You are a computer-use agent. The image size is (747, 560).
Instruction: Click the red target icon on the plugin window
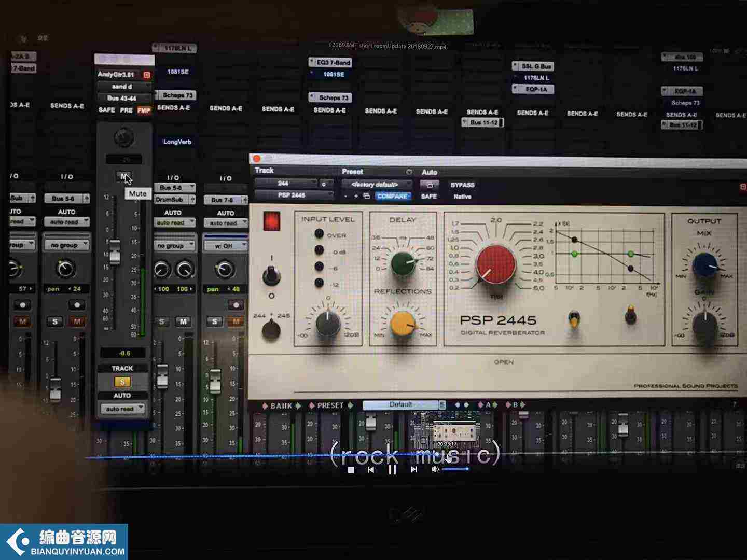click(742, 186)
